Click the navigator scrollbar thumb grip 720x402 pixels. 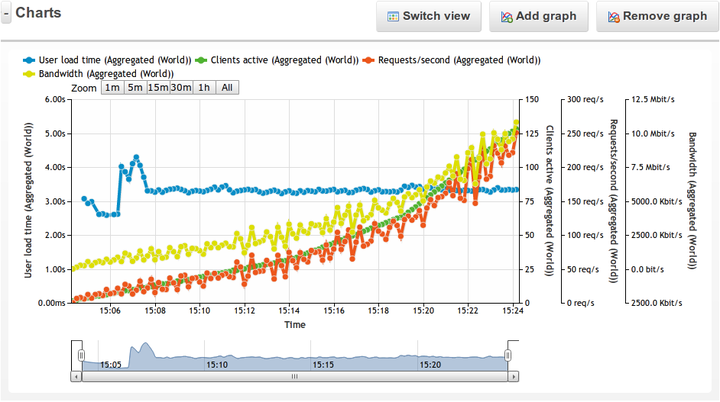294,377
